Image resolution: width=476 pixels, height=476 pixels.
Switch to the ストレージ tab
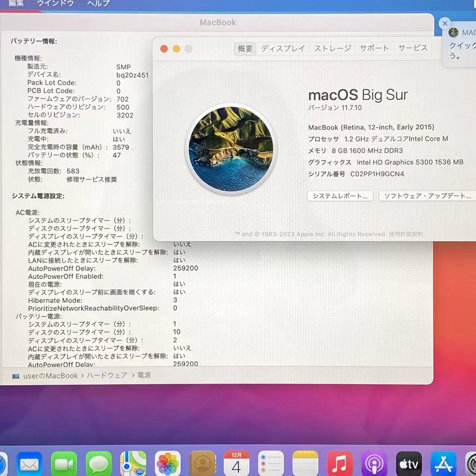click(332, 48)
